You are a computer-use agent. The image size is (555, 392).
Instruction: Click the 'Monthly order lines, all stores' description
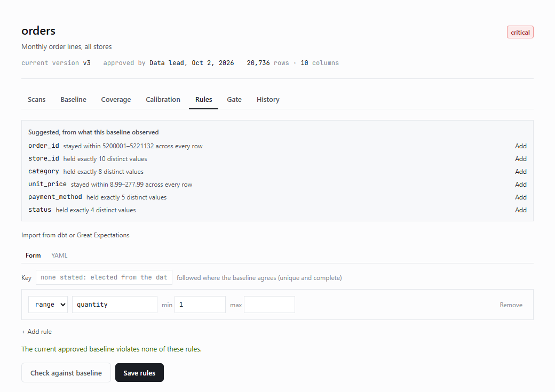coord(67,47)
